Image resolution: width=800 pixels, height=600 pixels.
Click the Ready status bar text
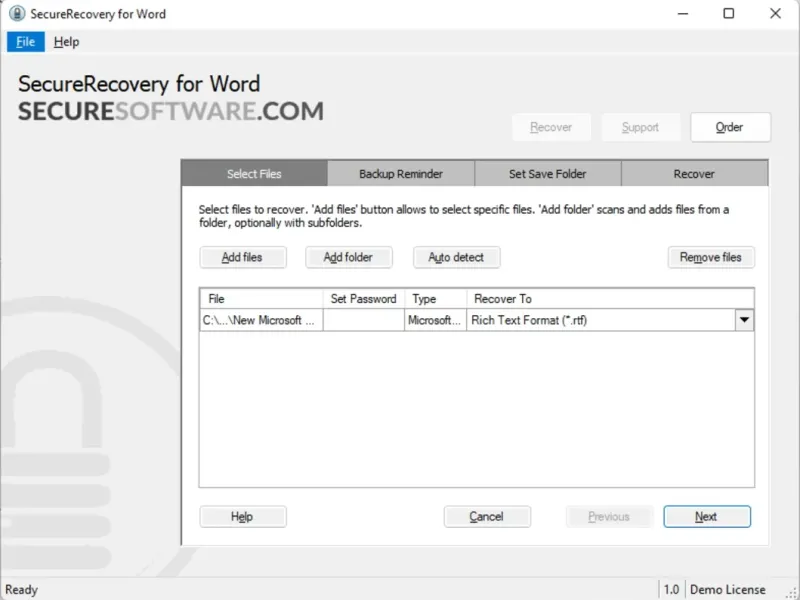tap(21, 589)
